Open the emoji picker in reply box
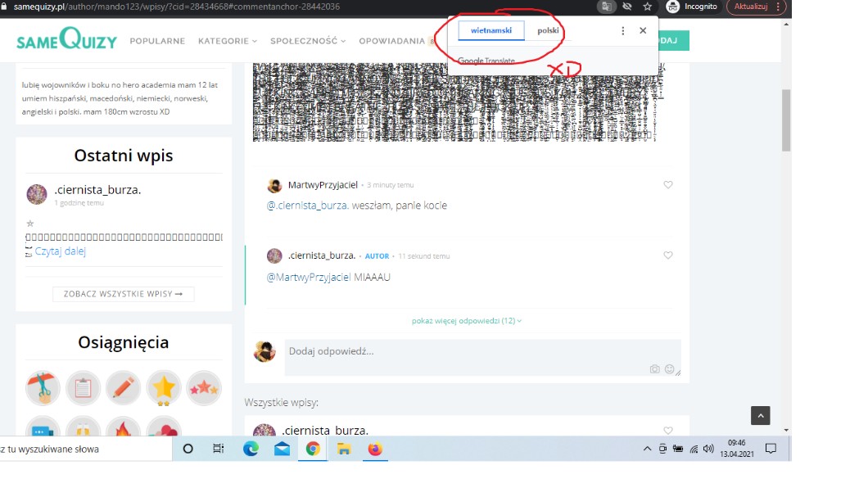The height and width of the screenshot is (488, 868). pyautogui.click(x=670, y=369)
